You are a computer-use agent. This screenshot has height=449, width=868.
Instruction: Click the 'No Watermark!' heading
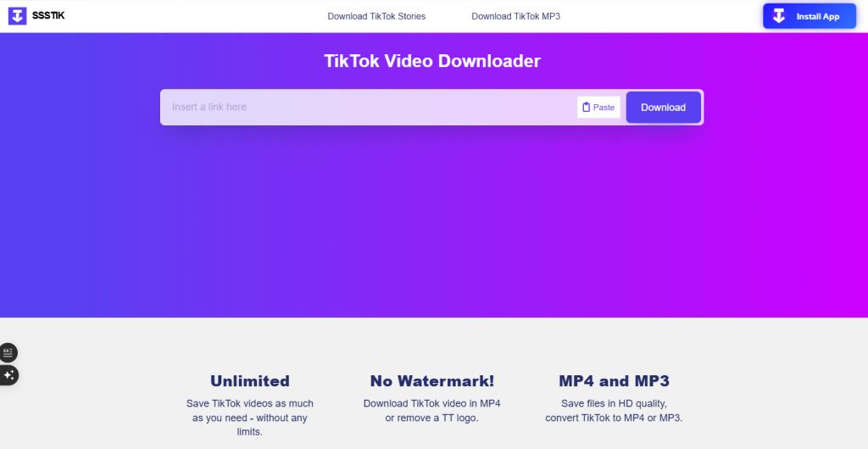(431, 381)
